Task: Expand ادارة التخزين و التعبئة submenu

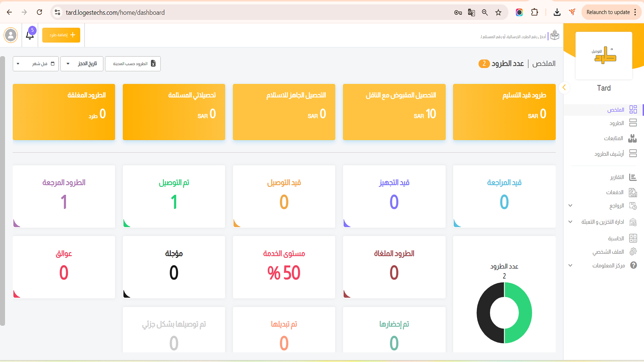Action: 570,222
